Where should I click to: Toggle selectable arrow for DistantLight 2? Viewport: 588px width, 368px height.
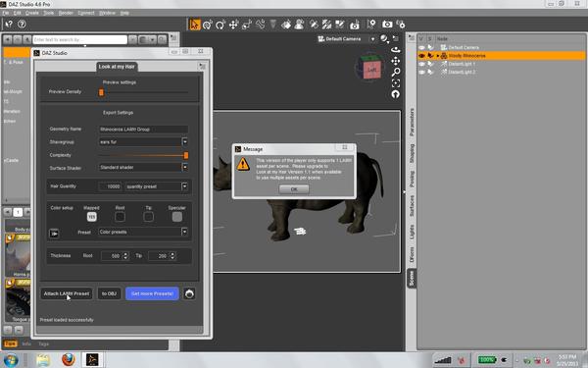coord(430,72)
